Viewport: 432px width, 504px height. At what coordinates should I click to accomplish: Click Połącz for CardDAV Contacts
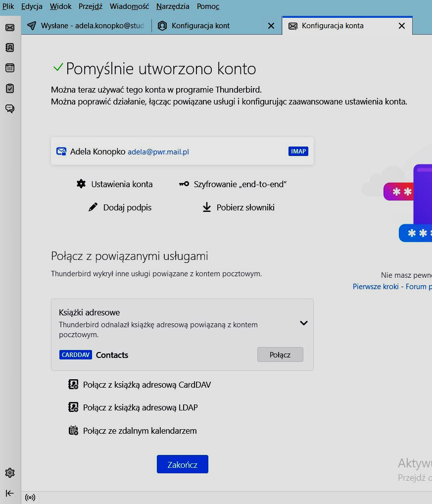point(280,354)
